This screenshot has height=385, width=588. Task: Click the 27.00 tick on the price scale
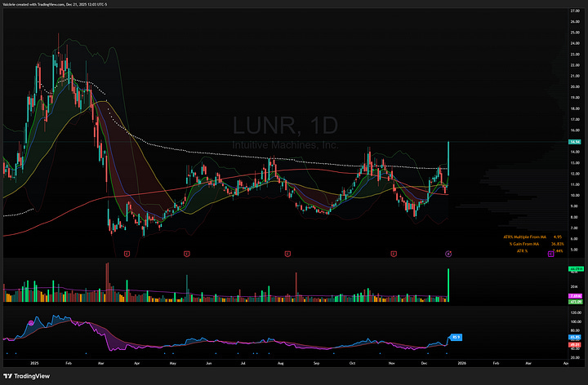[575, 11]
